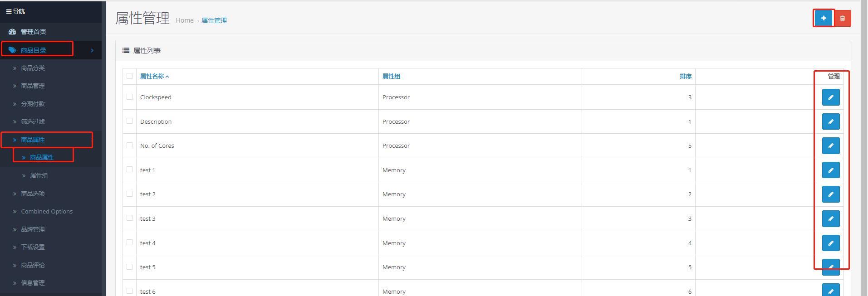Click the red trash delete button
This screenshot has width=868, height=296.
[x=843, y=18]
